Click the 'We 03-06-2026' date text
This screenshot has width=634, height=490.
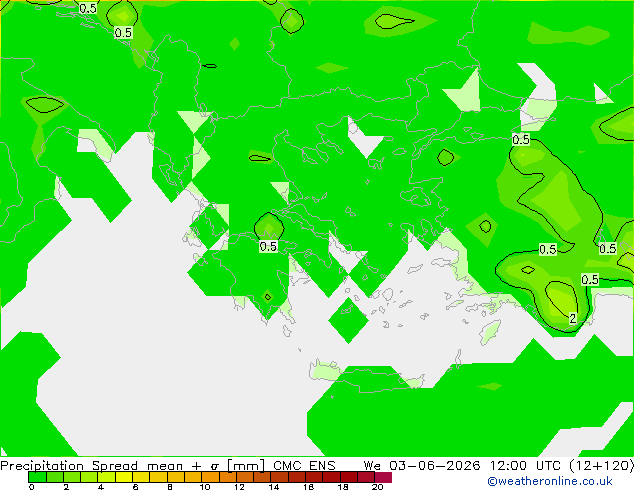click(x=422, y=465)
